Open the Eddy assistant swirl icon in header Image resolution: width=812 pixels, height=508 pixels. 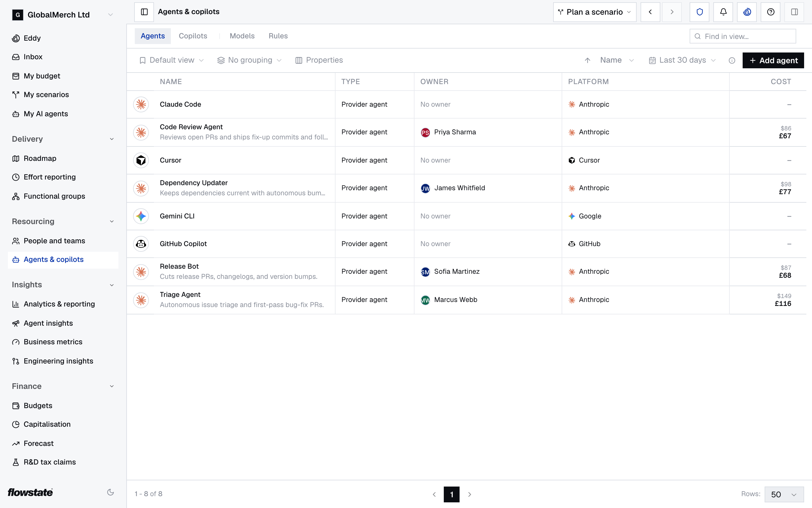pos(747,12)
